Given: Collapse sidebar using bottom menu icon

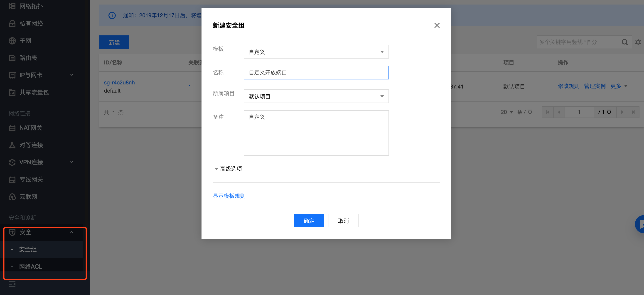Looking at the screenshot, I should click(12, 284).
